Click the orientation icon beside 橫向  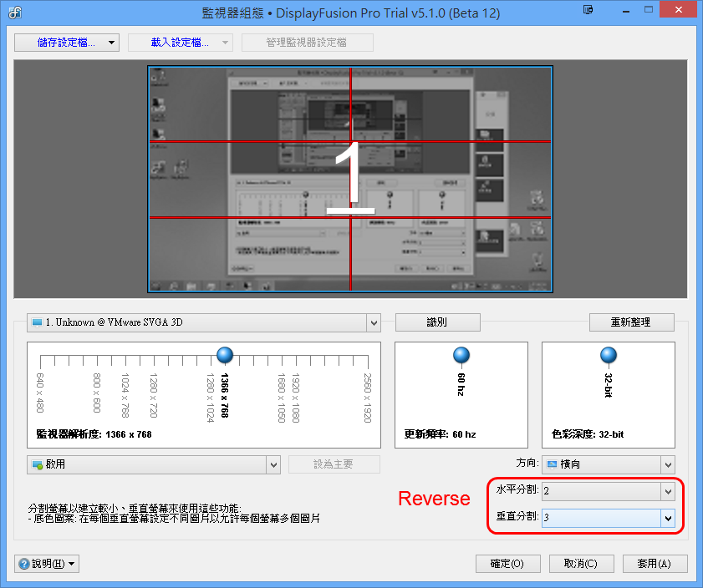pyautogui.click(x=552, y=464)
